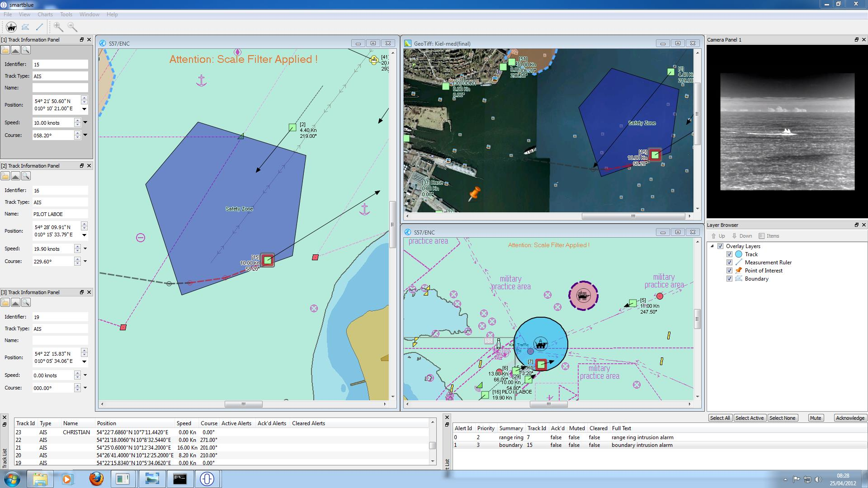Click the upper anchor symbol on large chart
This screenshot has height=488, width=868.
click(202, 81)
